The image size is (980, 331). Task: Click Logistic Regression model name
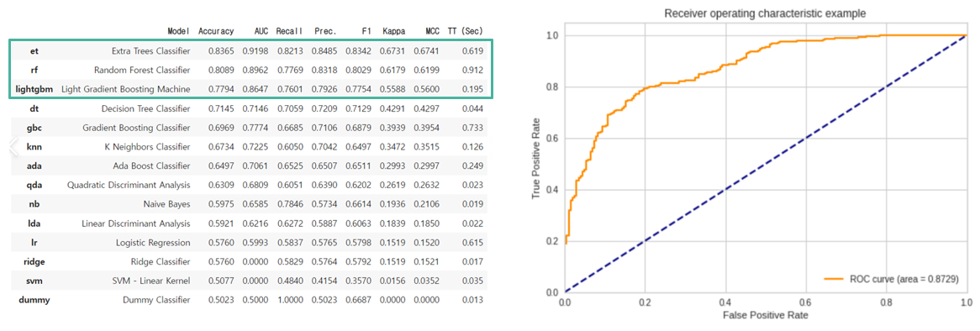pyautogui.click(x=153, y=242)
